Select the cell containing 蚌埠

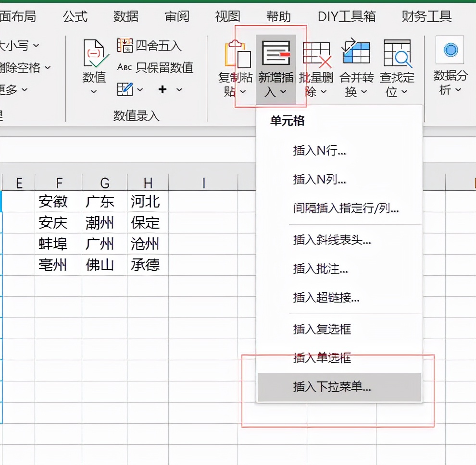(x=59, y=244)
